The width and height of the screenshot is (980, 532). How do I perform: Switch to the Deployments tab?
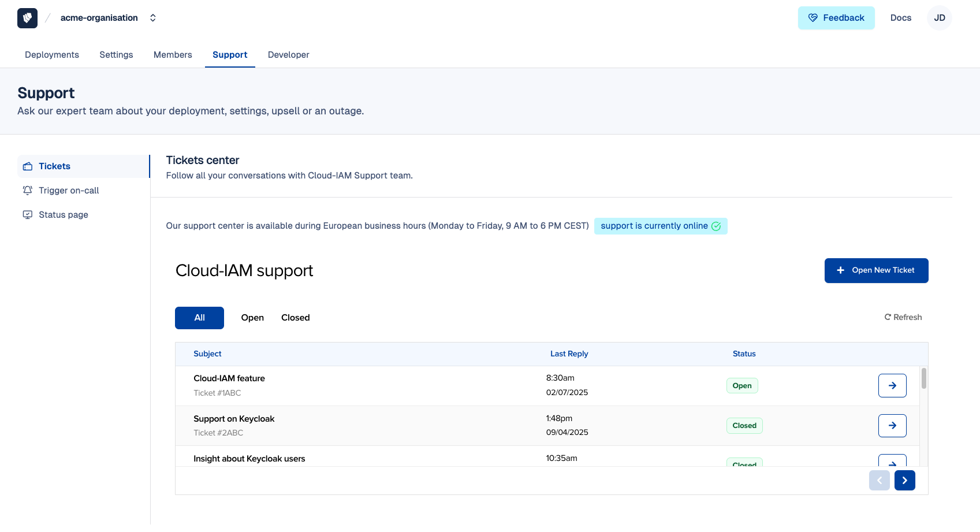coord(52,55)
